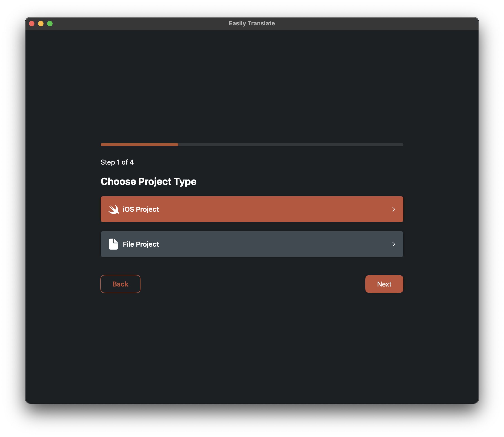Click the unfilled gray progress bar track
The image size is (504, 437).
(x=290, y=145)
